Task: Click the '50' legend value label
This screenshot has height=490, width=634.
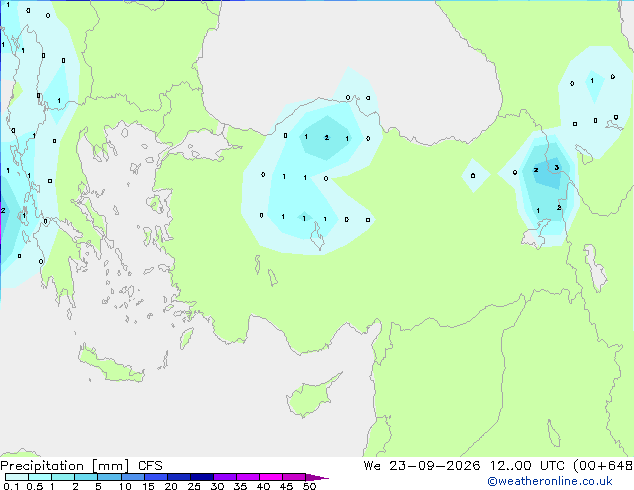Action: coord(309,486)
